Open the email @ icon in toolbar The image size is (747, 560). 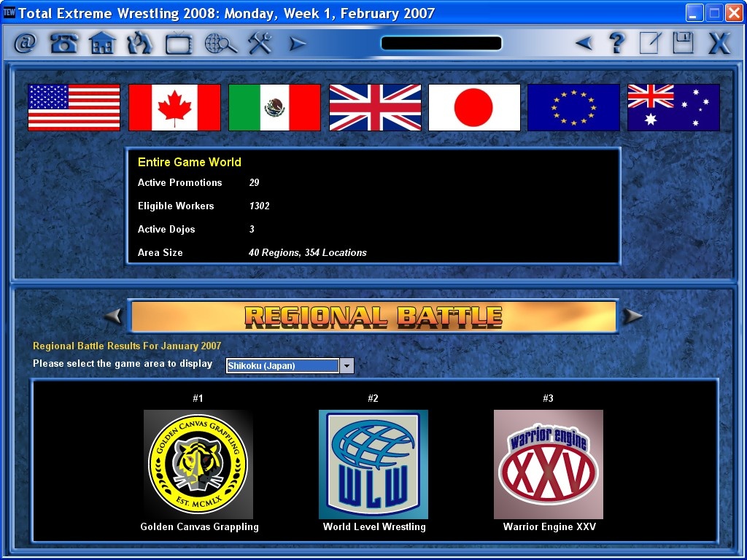coord(26,44)
